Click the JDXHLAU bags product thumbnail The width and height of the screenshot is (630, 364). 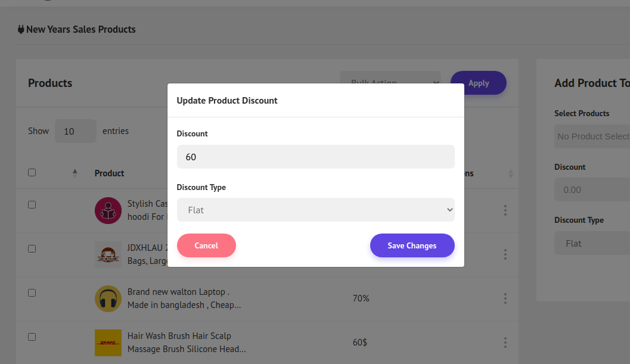pyautogui.click(x=108, y=254)
